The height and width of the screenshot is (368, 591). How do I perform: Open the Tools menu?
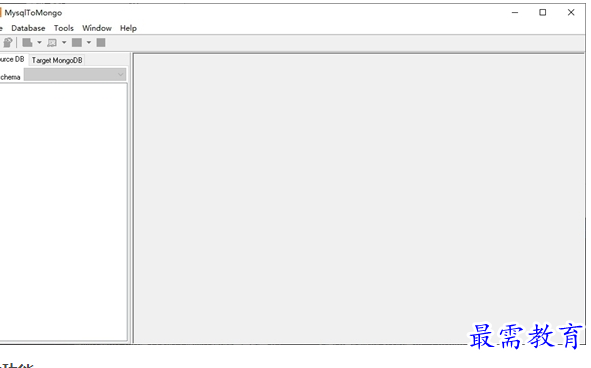coord(64,28)
